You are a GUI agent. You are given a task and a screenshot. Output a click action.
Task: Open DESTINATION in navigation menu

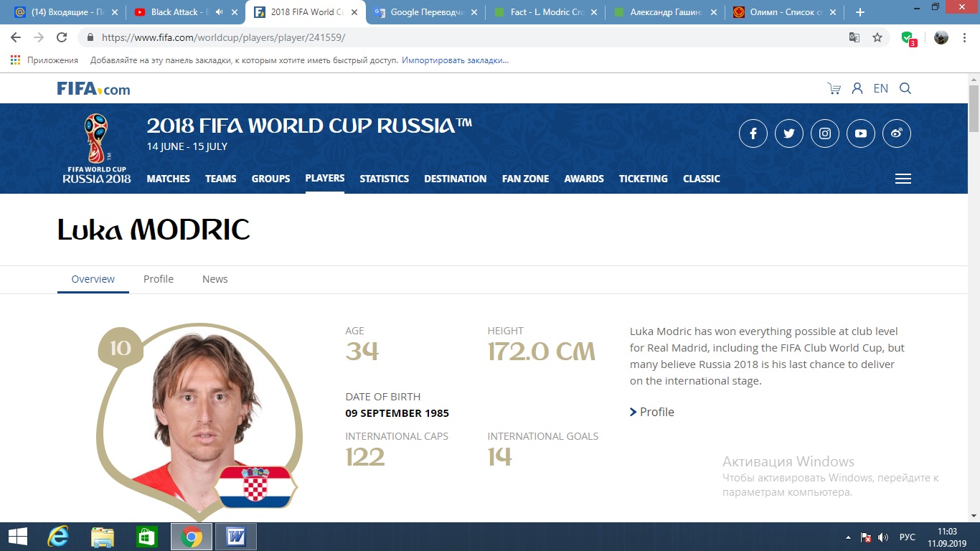pyautogui.click(x=456, y=179)
